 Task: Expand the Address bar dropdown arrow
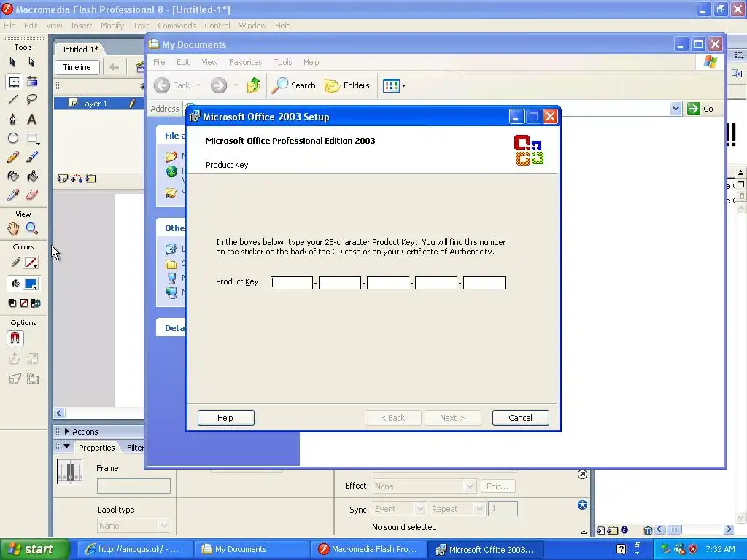(x=676, y=109)
